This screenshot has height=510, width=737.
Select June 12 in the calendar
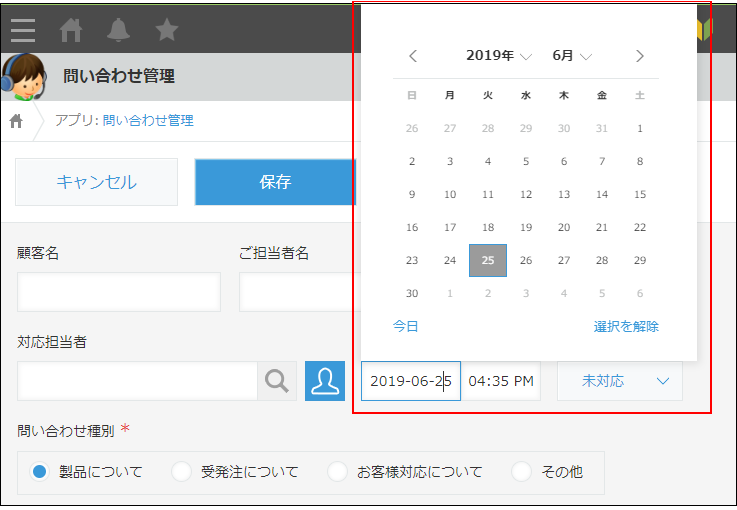(526, 195)
